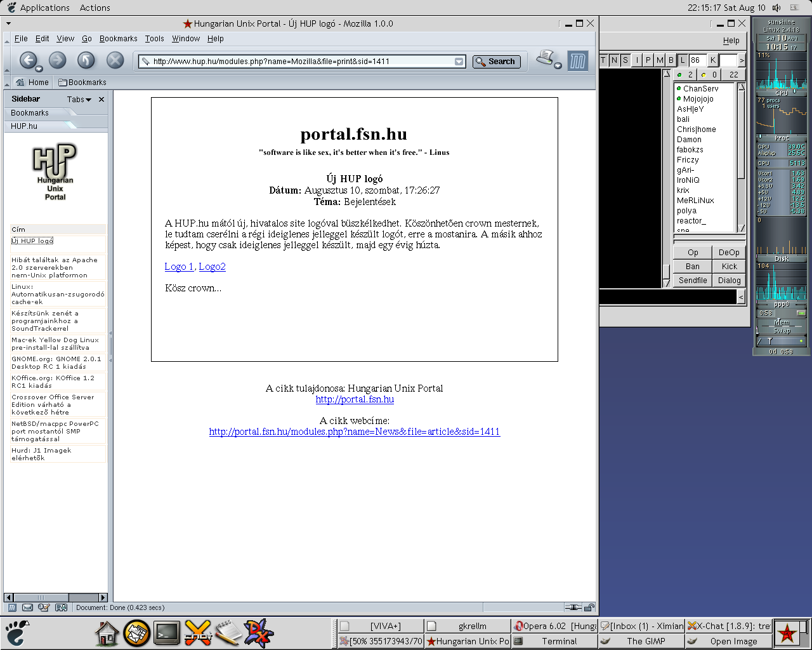Image resolution: width=812 pixels, height=650 pixels.
Task: Open the File menu in Mozilla
Action: [21, 39]
